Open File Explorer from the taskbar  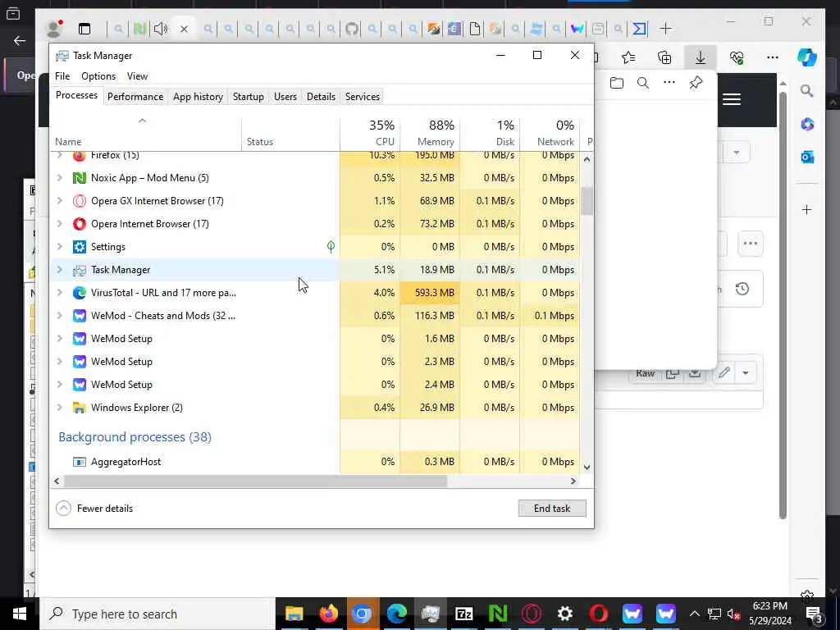point(294,614)
